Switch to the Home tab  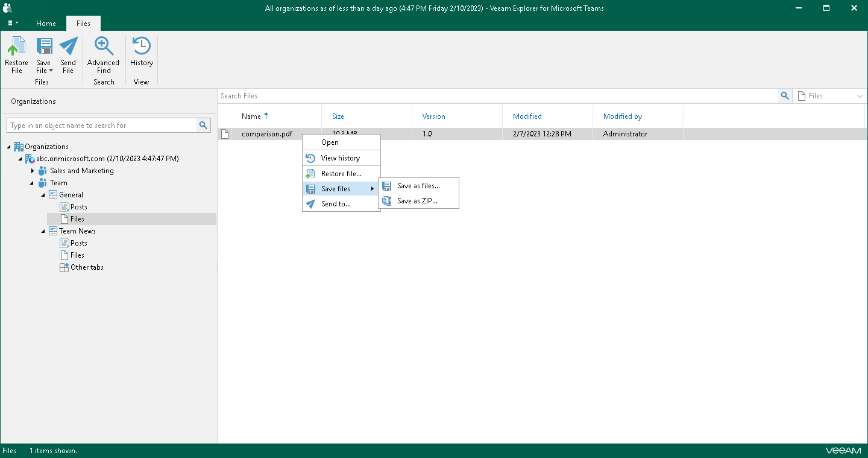[46, 24]
